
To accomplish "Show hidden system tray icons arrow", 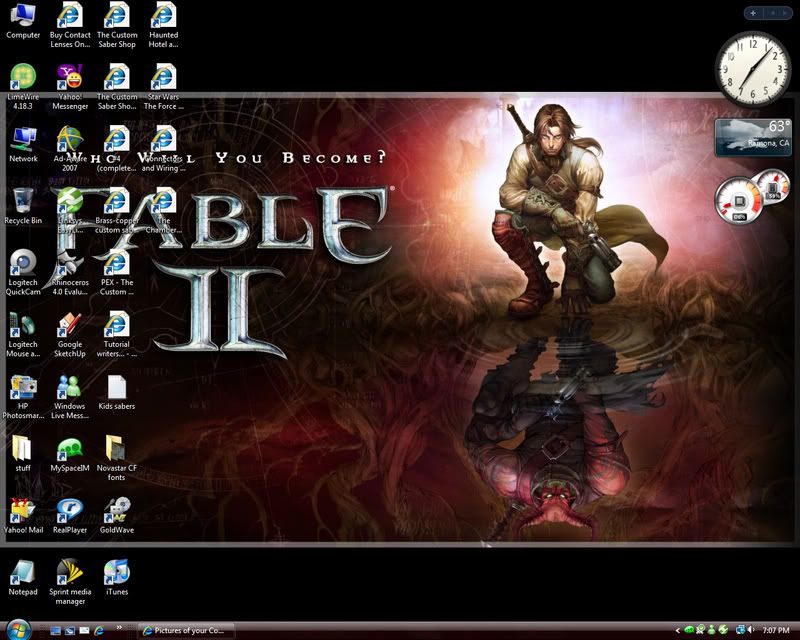I will (x=677, y=630).
